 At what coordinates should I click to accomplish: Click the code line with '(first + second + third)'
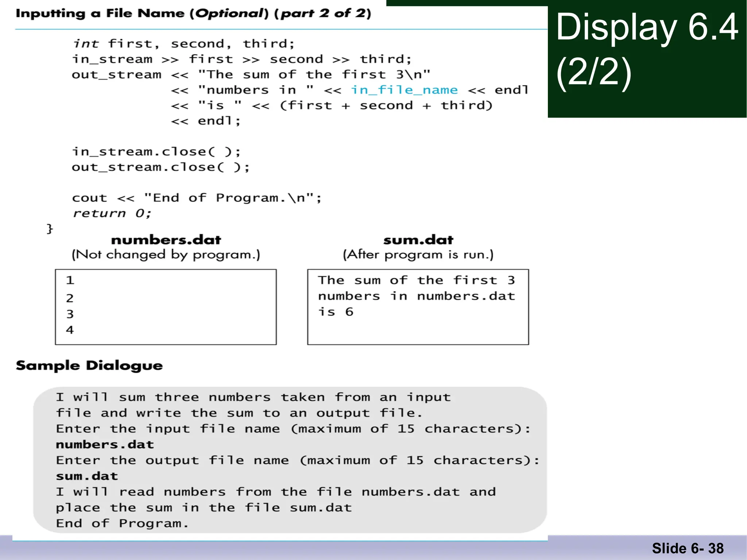(332, 106)
